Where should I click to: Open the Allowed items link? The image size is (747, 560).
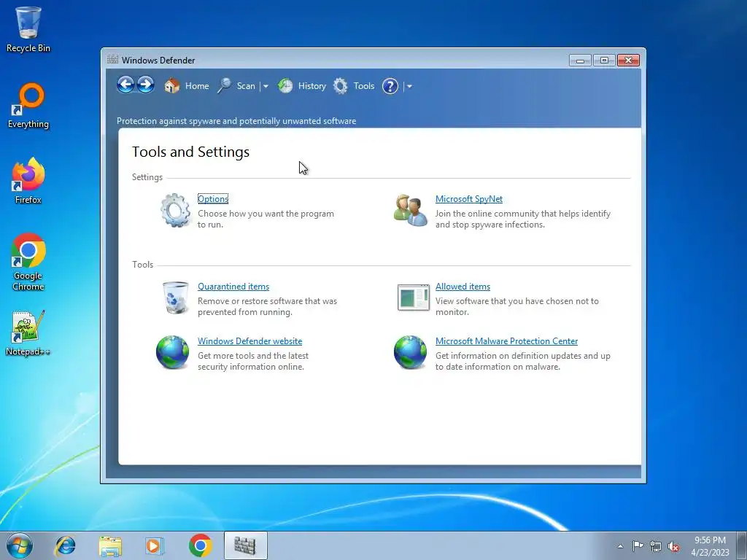click(x=462, y=287)
